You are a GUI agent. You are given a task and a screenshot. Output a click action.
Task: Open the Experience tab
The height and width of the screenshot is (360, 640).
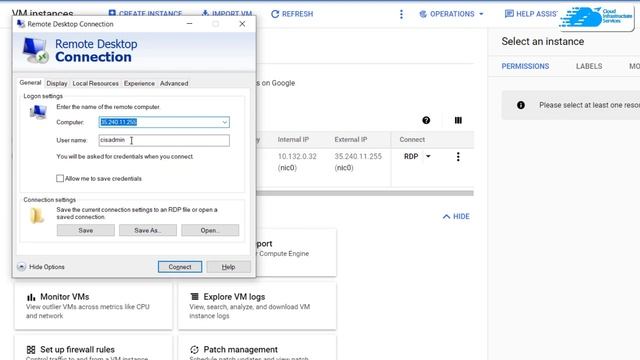[139, 83]
